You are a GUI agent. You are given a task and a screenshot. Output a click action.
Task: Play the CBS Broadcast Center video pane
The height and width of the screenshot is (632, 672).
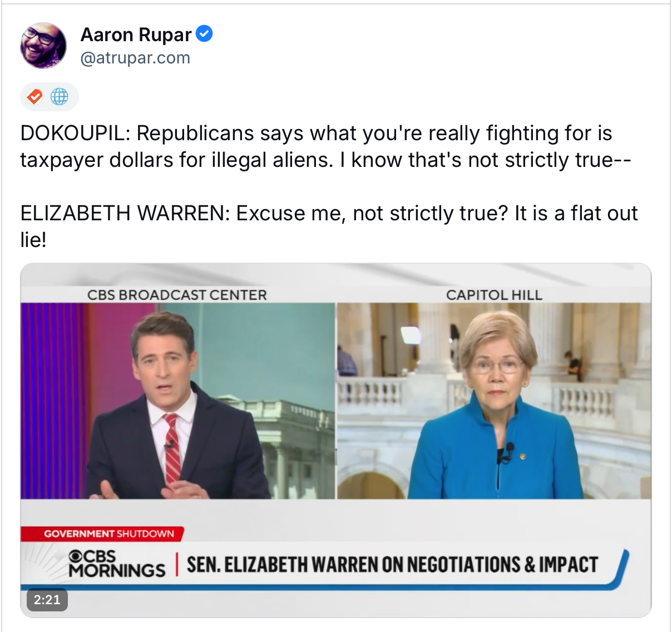[x=178, y=401]
